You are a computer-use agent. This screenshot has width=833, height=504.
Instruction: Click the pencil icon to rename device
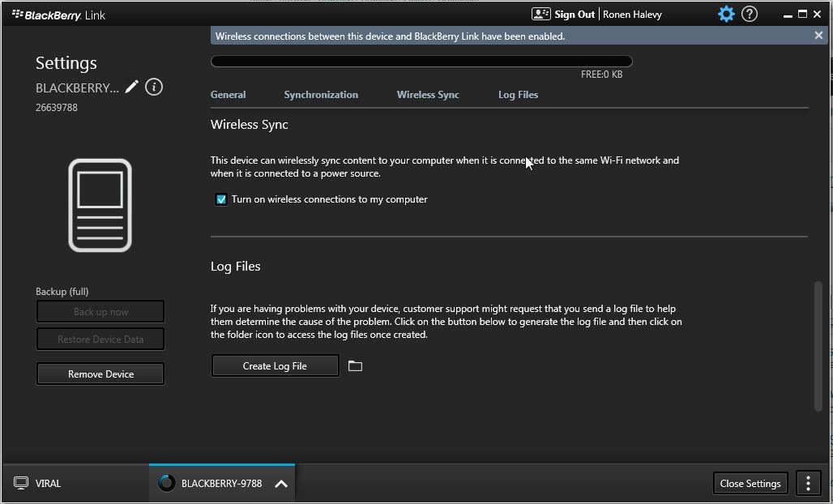pyautogui.click(x=132, y=87)
